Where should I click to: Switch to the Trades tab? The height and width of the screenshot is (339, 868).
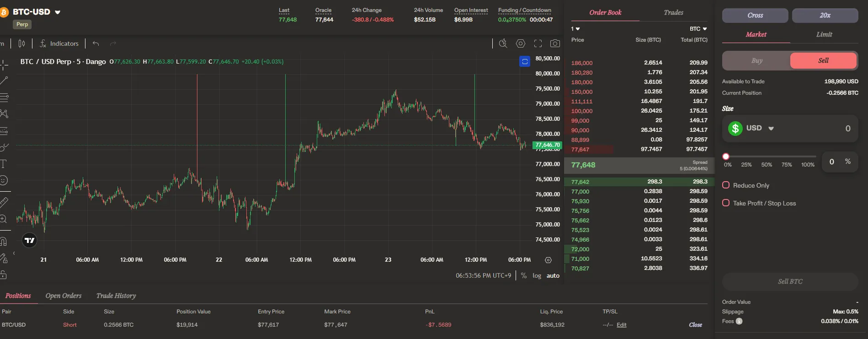click(x=673, y=13)
